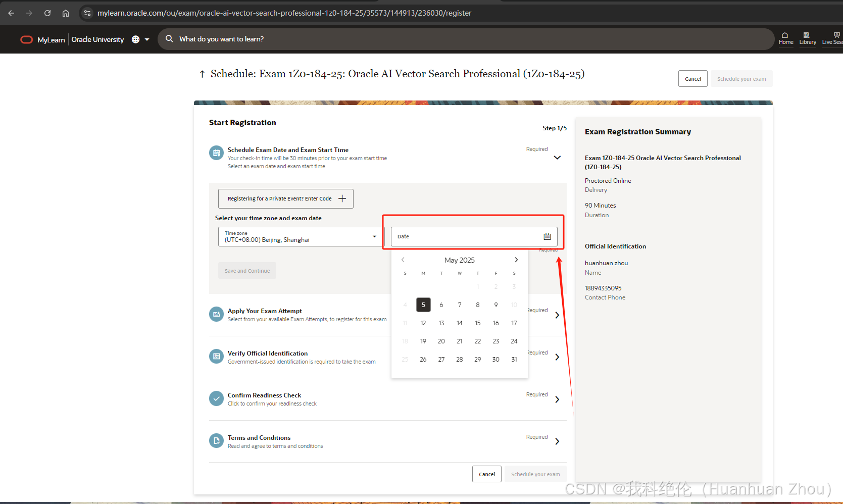Select May 12 in calendar
Screen dimensions: 843x504
(423, 323)
